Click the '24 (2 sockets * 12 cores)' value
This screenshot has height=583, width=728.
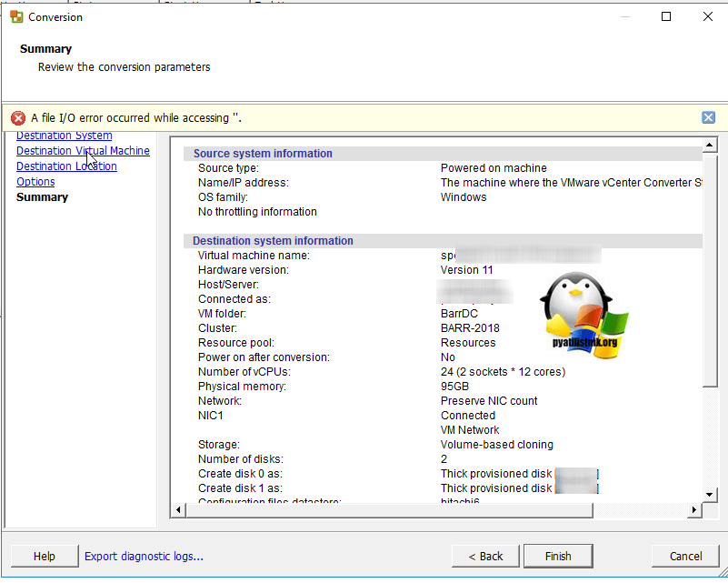coord(503,372)
